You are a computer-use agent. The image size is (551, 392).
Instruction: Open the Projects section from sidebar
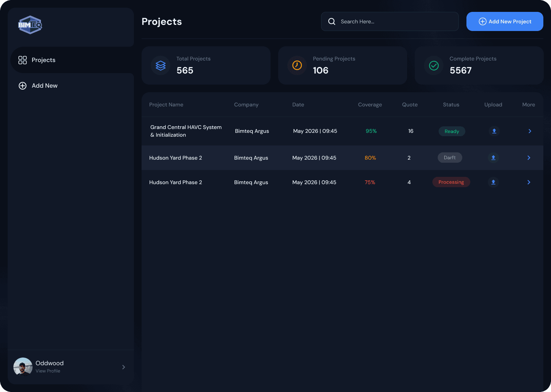click(x=43, y=60)
